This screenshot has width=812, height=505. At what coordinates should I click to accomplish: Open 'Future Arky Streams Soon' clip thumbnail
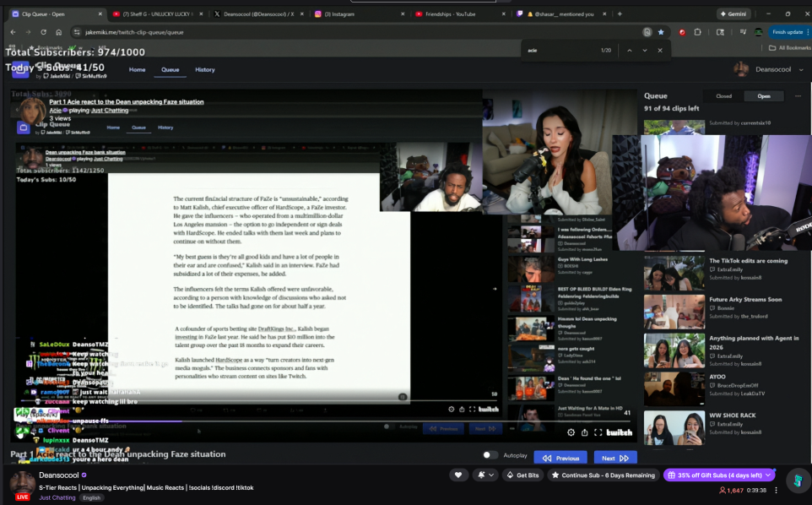(x=674, y=312)
